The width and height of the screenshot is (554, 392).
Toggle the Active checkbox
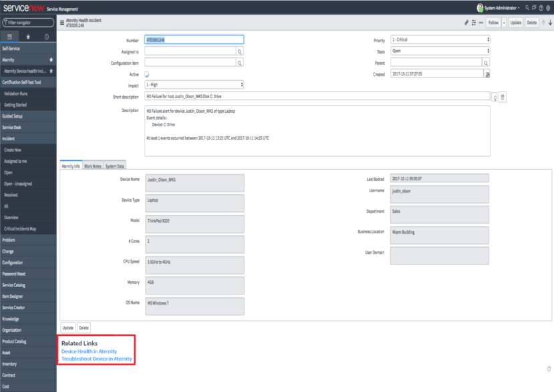pos(147,75)
